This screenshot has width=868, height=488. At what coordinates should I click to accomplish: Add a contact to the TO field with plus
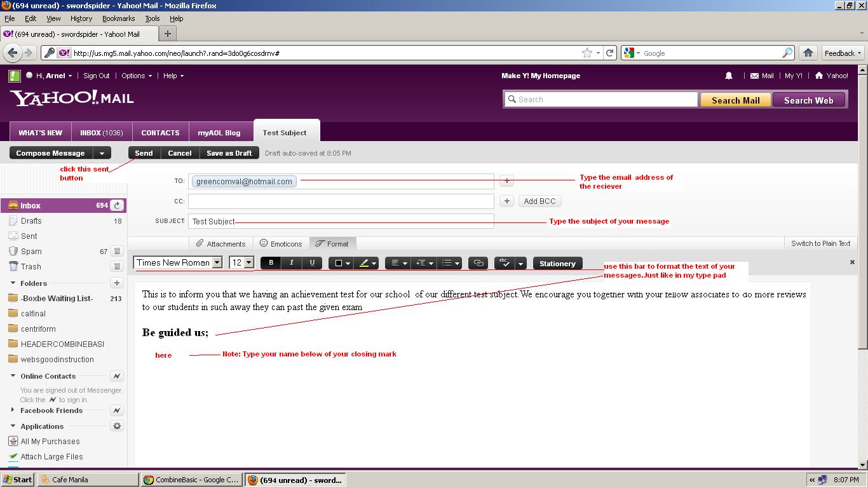coord(506,181)
